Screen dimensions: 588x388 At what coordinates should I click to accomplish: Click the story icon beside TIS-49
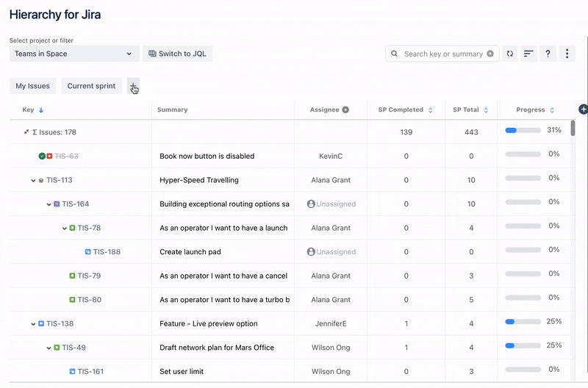(57, 348)
